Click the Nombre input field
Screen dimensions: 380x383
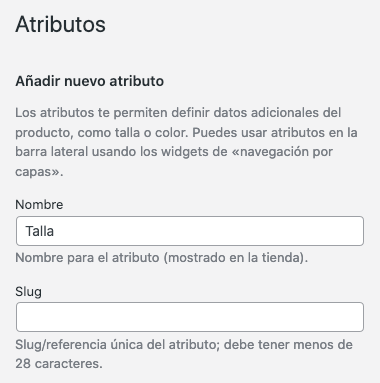tap(190, 231)
